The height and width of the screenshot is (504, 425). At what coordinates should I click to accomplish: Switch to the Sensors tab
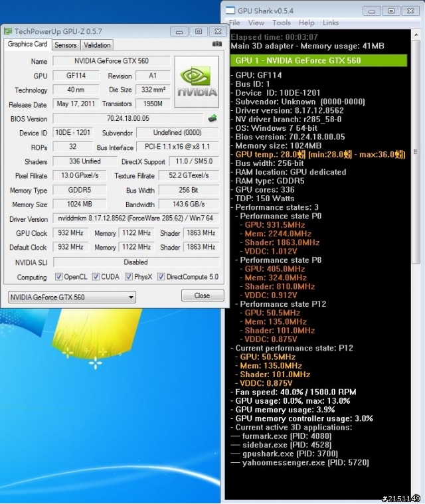point(66,45)
